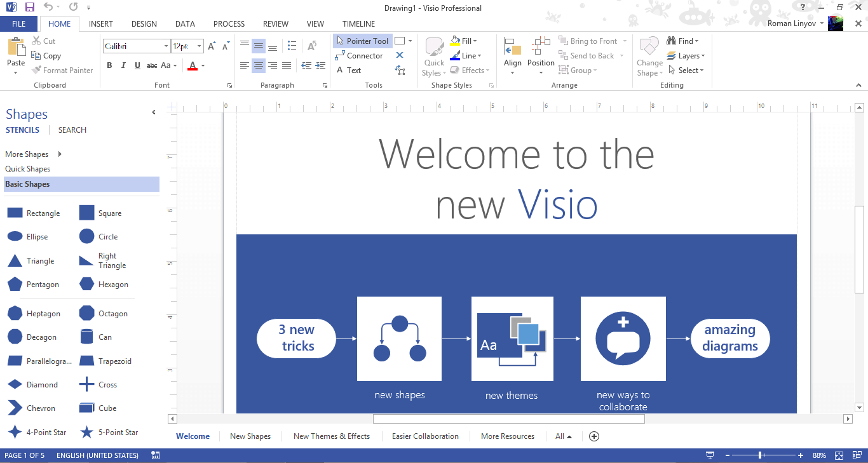
Task: Select the Connector tool
Action: click(359, 56)
